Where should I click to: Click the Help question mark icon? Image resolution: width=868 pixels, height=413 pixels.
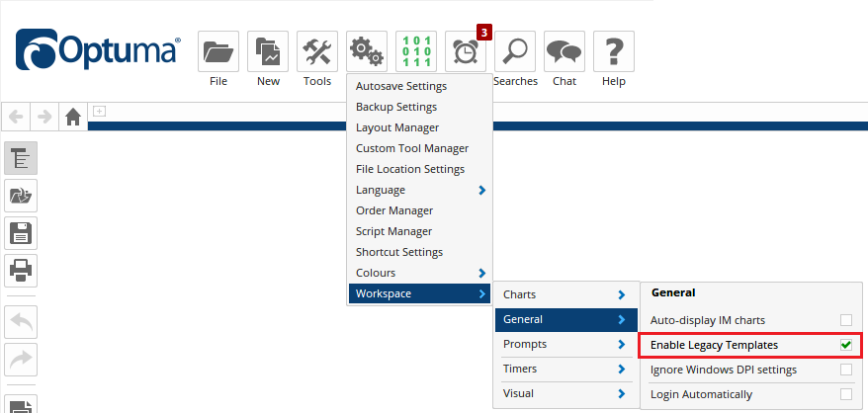coord(614,51)
